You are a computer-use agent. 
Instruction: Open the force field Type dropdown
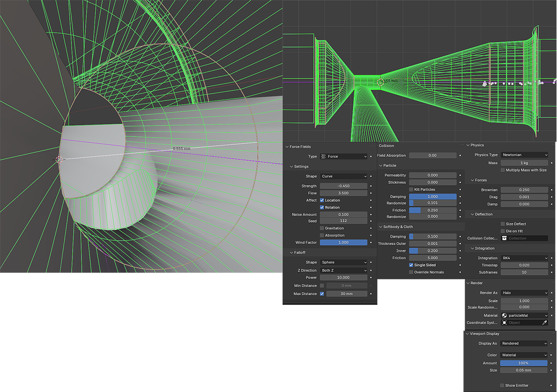[x=343, y=156]
